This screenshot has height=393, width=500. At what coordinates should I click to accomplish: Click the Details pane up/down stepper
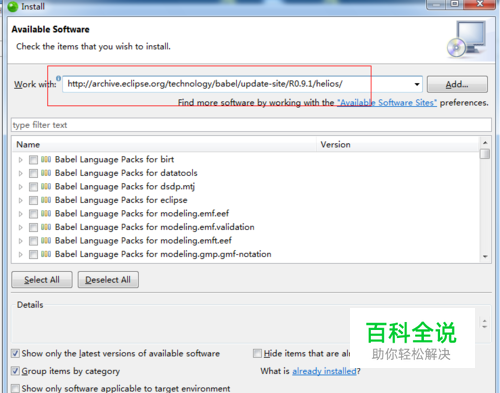(x=484, y=323)
